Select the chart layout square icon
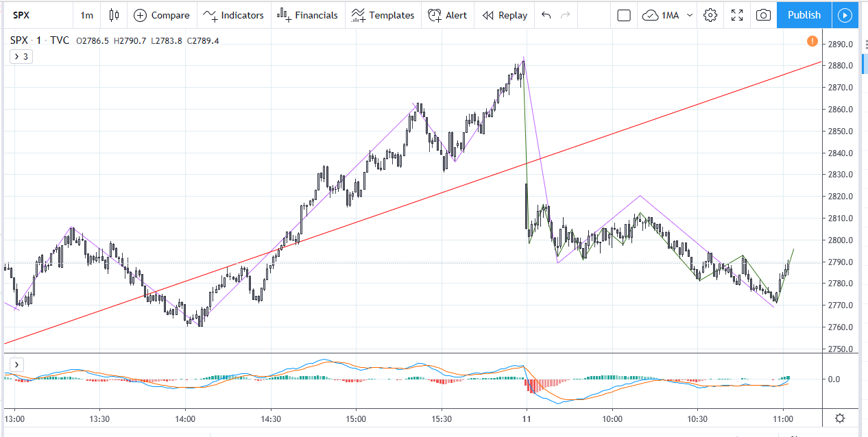868x437 pixels. (624, 15)
